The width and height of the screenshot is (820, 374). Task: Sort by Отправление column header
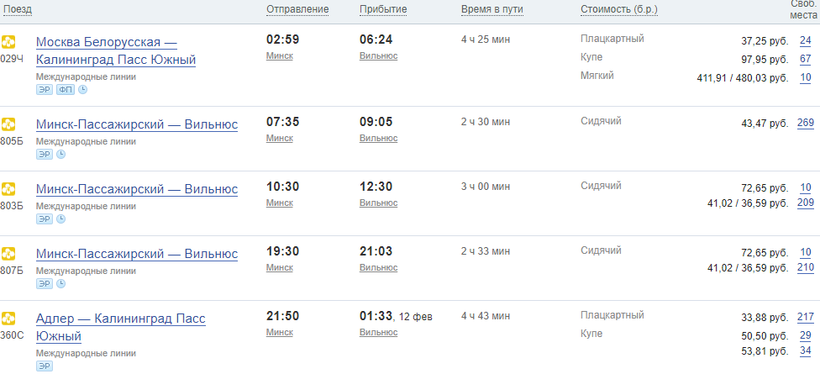pyautogui.click(x=298, y=9)
